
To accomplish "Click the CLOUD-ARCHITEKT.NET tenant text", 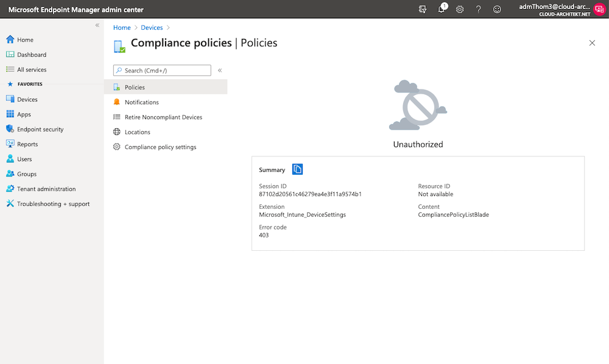I will click(565, 15).
